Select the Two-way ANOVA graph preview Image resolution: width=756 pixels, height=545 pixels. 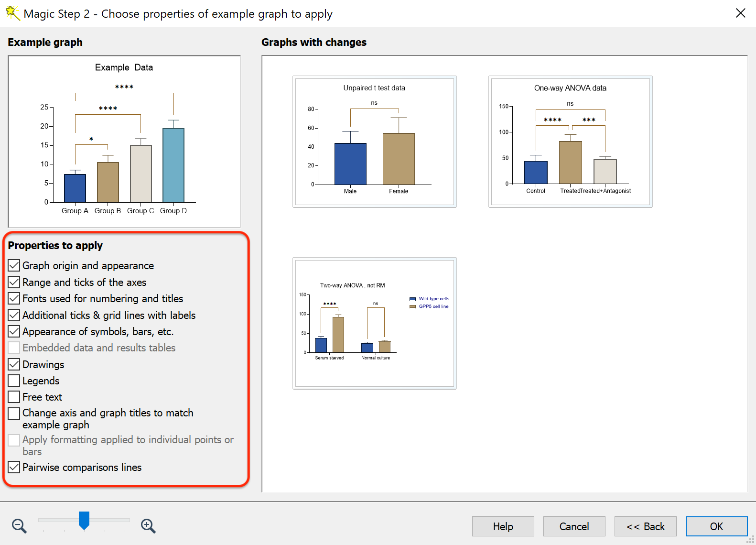(374, 323)
